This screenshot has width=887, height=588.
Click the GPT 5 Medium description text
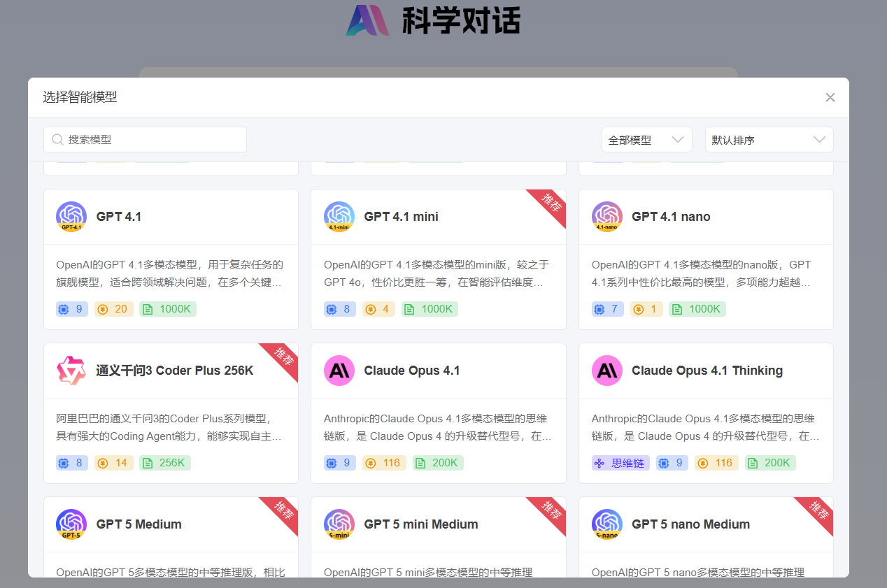171,572
